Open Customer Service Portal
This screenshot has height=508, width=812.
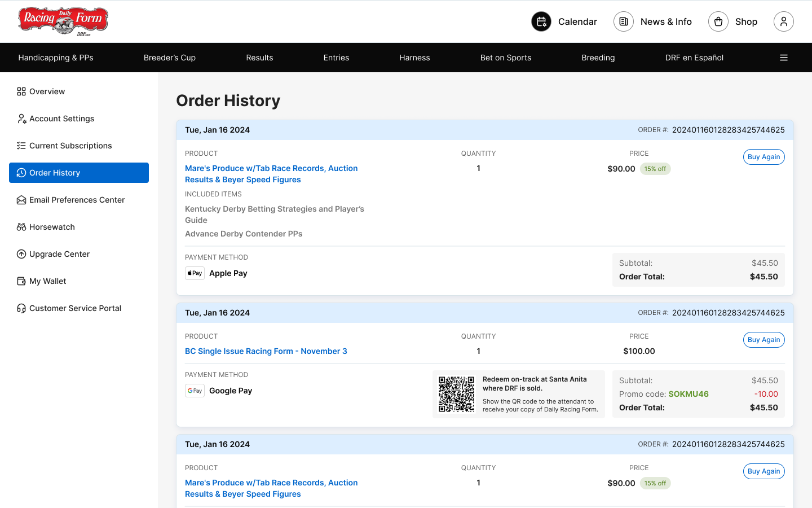click(79, 308)
